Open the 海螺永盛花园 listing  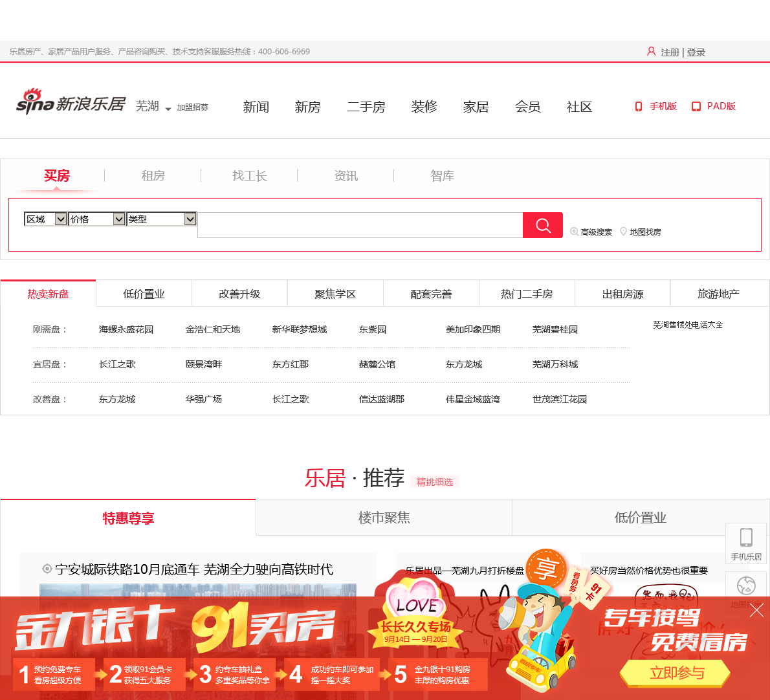pos(126,329)
